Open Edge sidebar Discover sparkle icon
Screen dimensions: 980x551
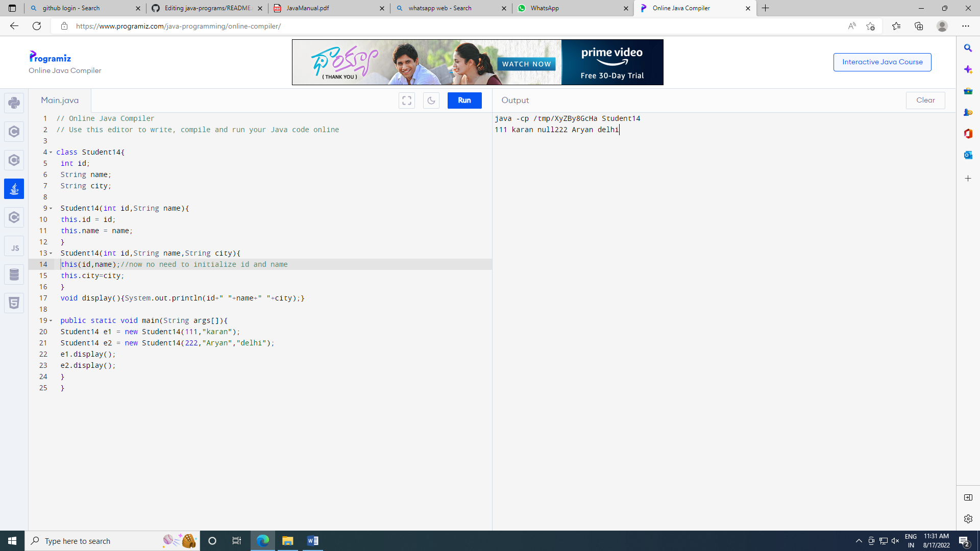(968, 69)
